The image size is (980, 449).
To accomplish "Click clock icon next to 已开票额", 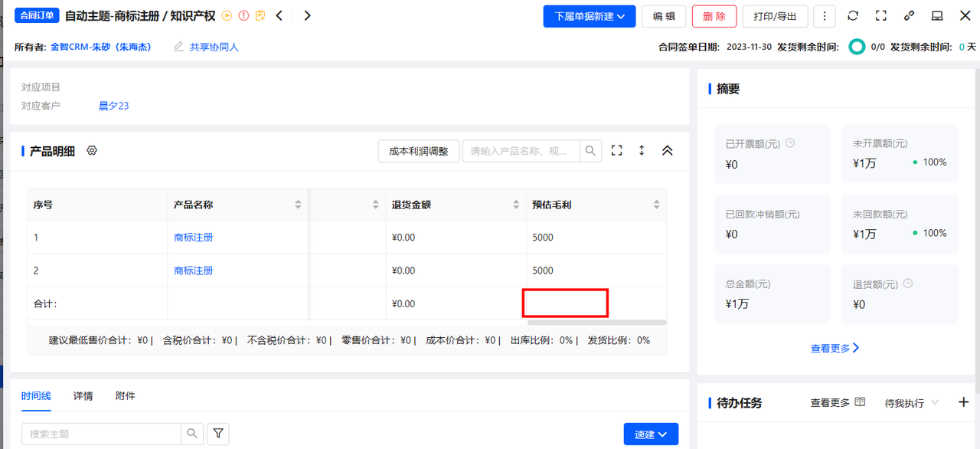I will [x=791, y=143].
